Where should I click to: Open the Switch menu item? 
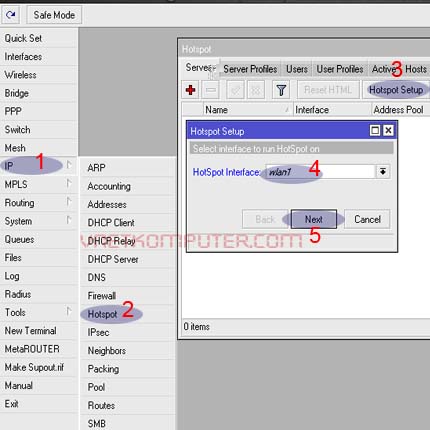pos(39,130)
